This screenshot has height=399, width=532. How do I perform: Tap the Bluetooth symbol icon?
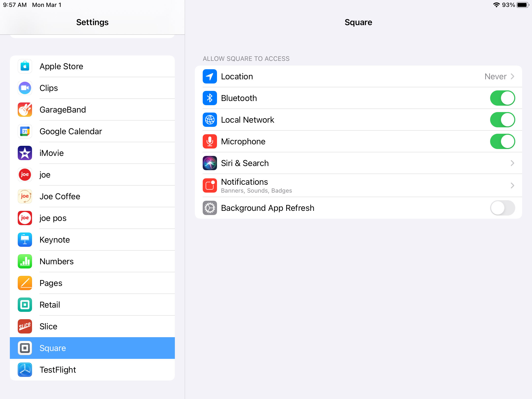pyautogui.click(x=210, y=98)
